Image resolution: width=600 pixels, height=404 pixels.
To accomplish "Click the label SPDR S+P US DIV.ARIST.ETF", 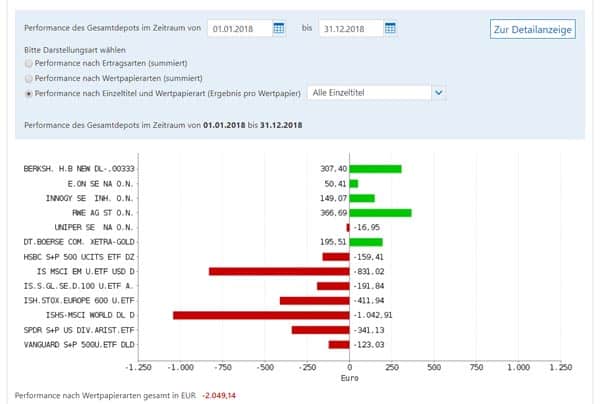I will (x=79, y=330).
